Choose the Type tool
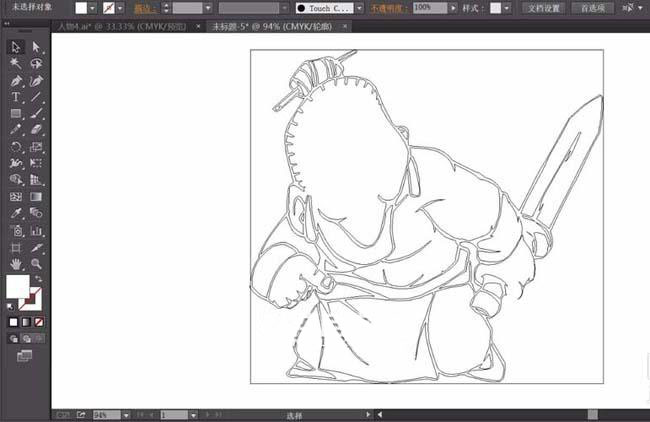This screenshot has height=422, width=650. (16, 97)
